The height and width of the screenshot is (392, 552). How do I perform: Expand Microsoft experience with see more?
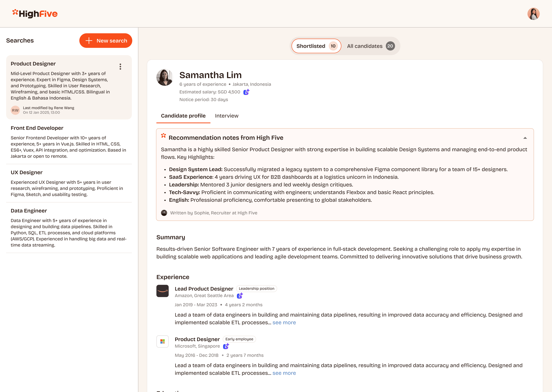tap(284, 373)
